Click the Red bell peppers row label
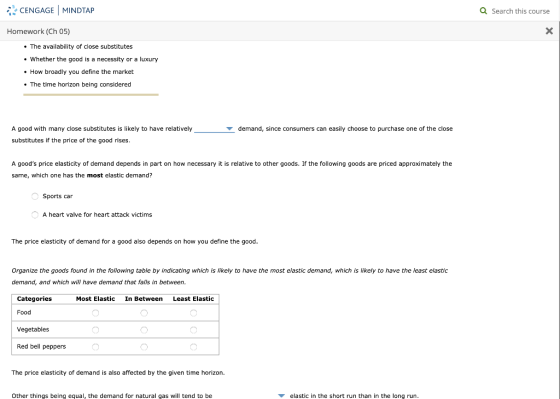Image resolution: width=560 pixels, height=399 pixels. coord(41,346)
